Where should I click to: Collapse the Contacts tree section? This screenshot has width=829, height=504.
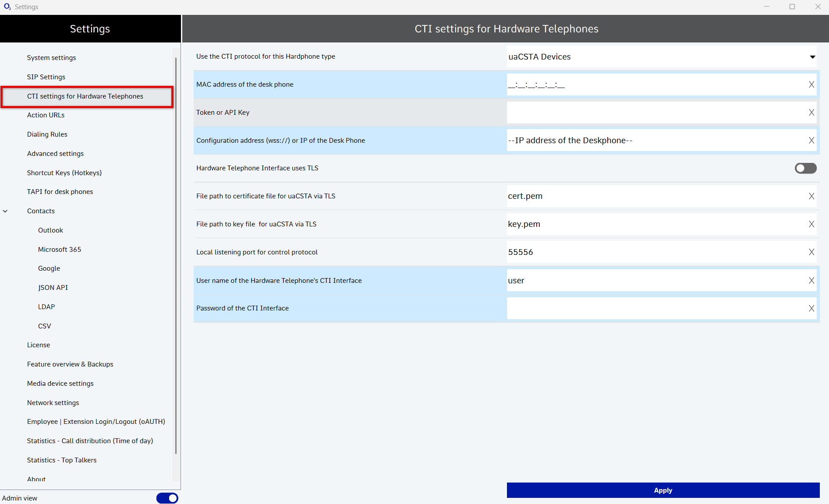pos(5,211)
